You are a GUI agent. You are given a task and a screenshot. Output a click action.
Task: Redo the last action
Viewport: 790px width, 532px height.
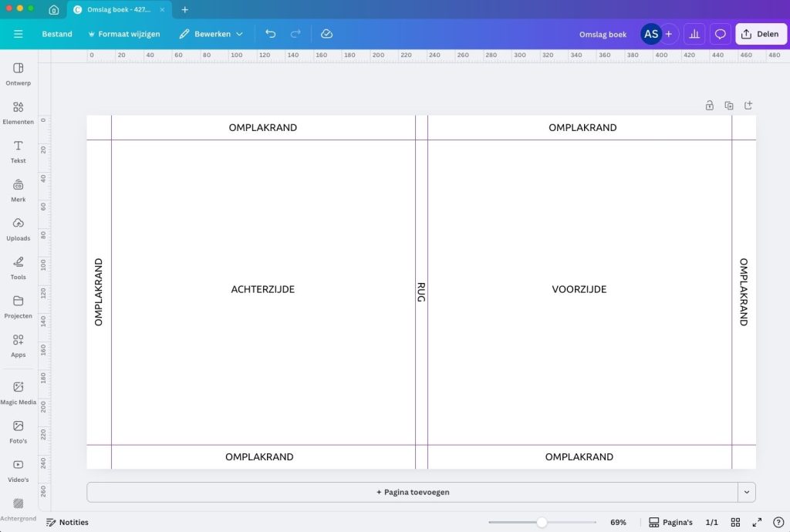[295, 34]
